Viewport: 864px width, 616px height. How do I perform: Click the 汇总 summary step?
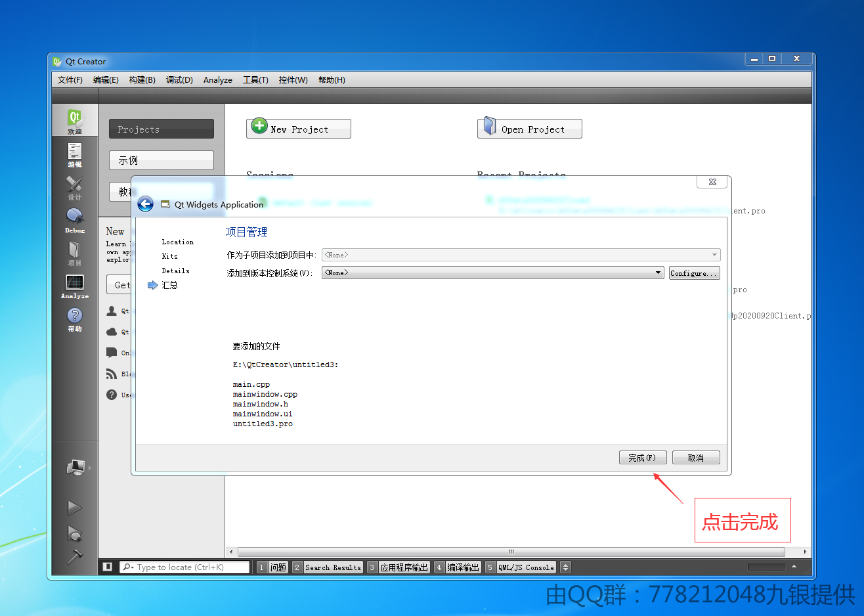pyautogui.click(x=169, y=285)
